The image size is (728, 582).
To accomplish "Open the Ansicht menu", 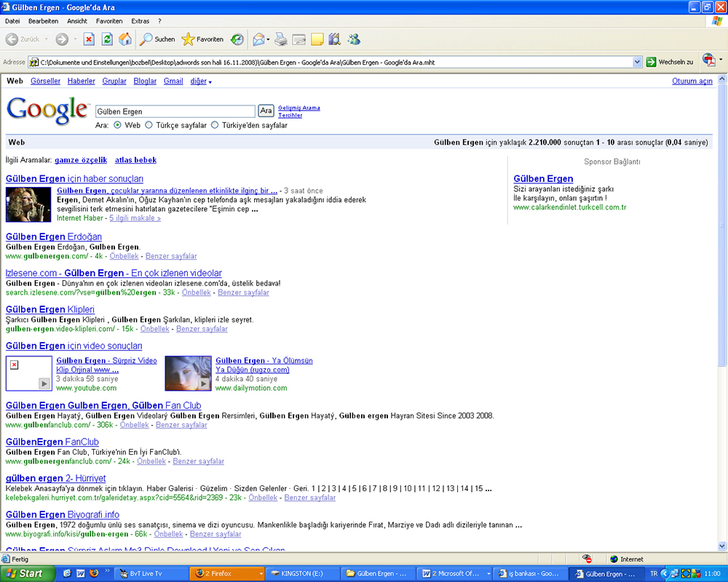I will [77, 21].
